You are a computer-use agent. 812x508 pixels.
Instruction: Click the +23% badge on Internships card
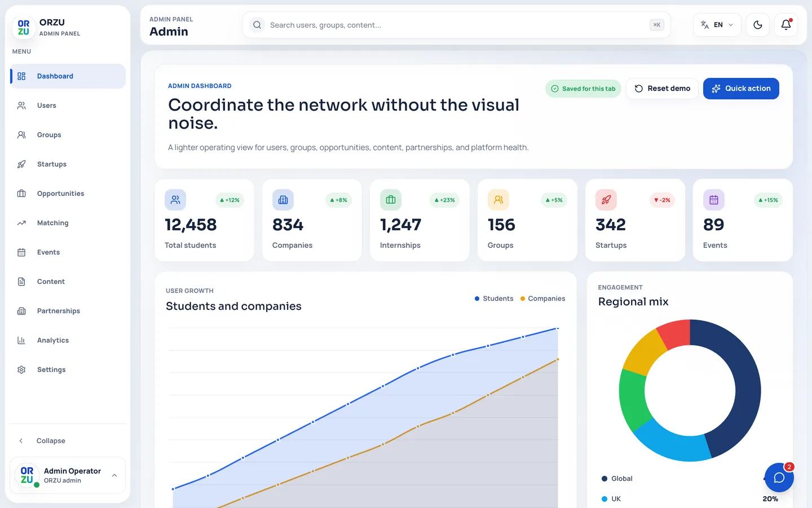[445, 200]
